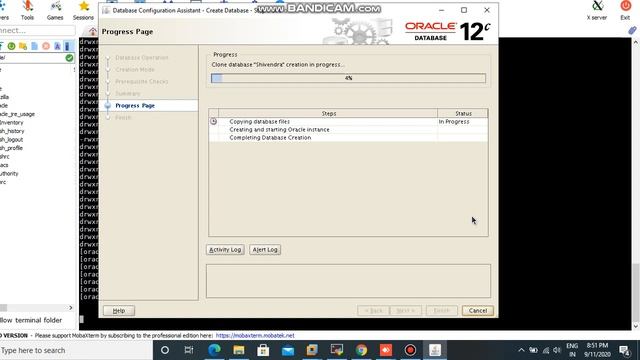Select the Progress Page step
640x360 pixels.
click(135, 105)
